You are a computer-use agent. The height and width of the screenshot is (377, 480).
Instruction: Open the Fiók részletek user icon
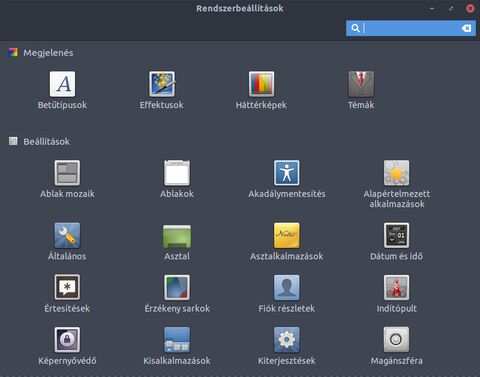(x=287, y=287)
